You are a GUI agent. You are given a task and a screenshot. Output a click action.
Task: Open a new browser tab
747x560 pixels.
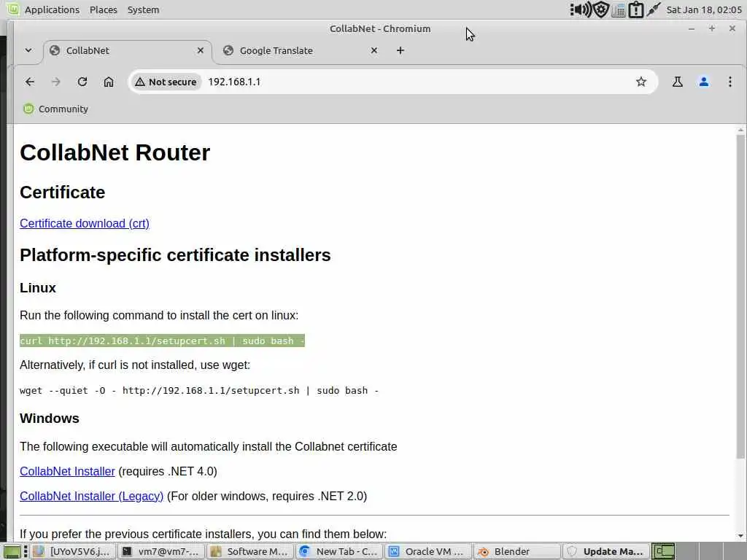(x=400, y=50)
